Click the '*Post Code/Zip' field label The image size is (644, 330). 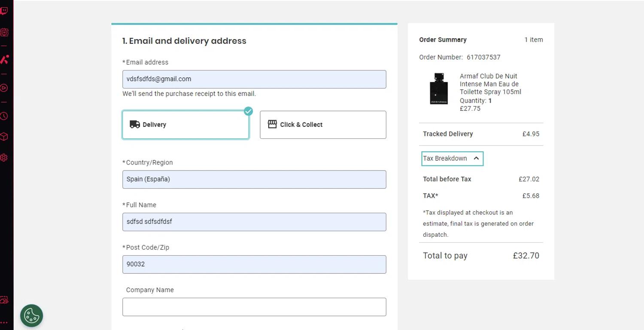[146, 247]
